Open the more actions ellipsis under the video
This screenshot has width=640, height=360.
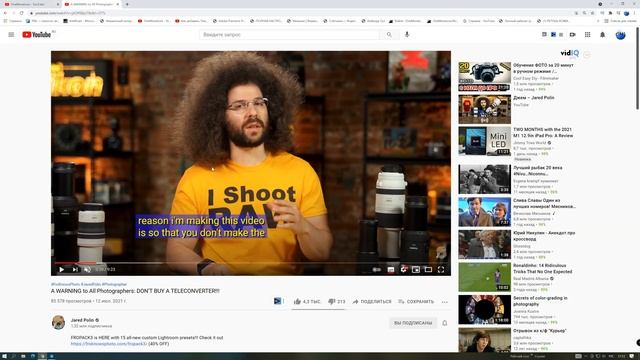[x=444, y=302]
